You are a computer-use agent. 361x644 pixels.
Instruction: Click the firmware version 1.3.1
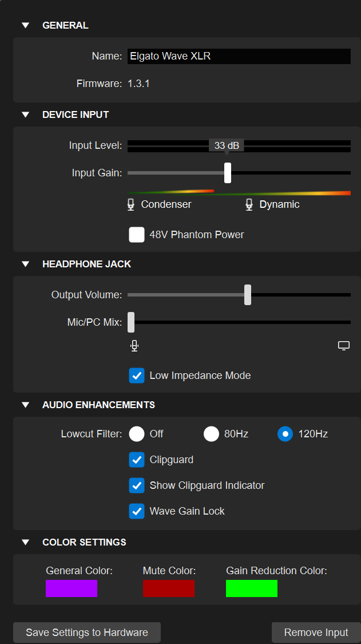pyautogui.click(x=139, y=84)
